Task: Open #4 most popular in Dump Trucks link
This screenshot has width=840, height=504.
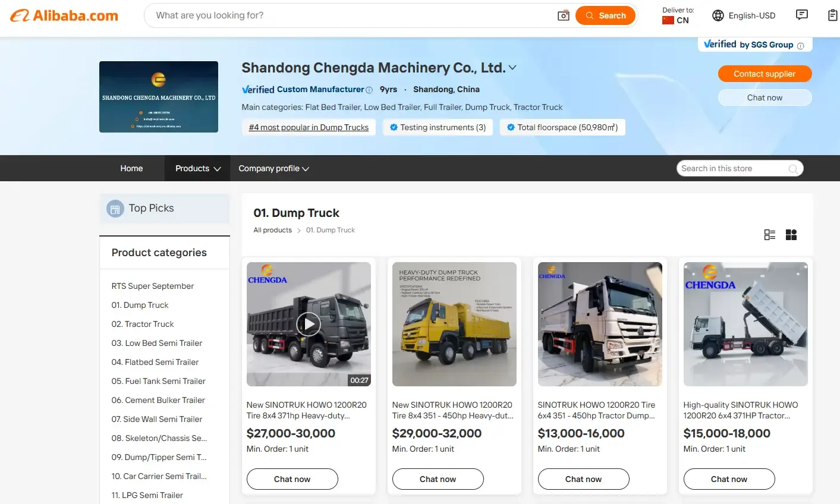Action: [x=309, y=127]
